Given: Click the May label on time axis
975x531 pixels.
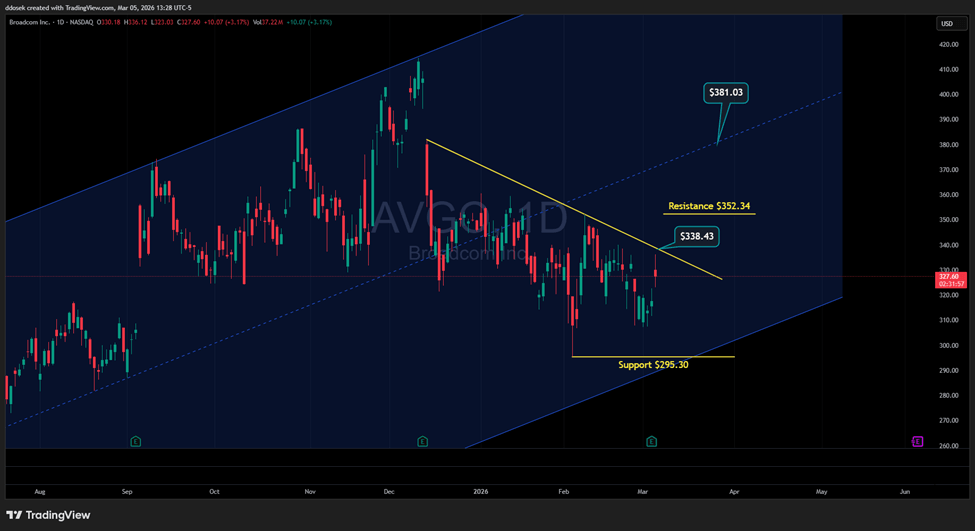Looking at the screenshot, I should coord(821,491).
